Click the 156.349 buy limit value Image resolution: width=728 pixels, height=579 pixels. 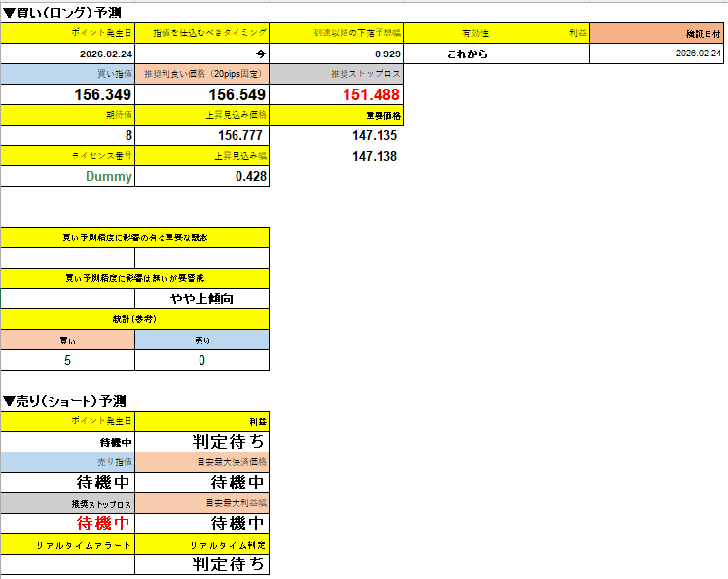click(68, 94)
